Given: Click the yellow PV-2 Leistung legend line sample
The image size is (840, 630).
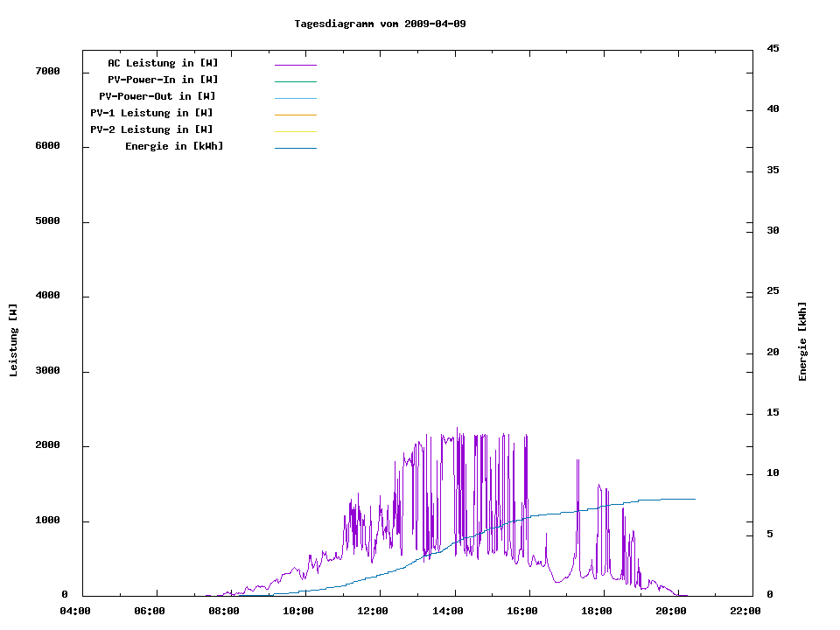Looking at the screenshot, I should point(295,131).
